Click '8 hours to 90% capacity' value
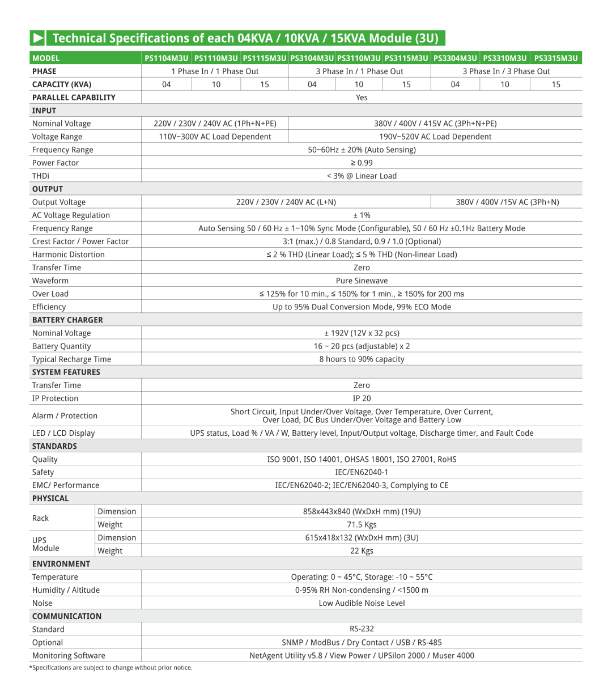This screenshot has width=612, height=700. pyautogui.click(x=362, y=359)
